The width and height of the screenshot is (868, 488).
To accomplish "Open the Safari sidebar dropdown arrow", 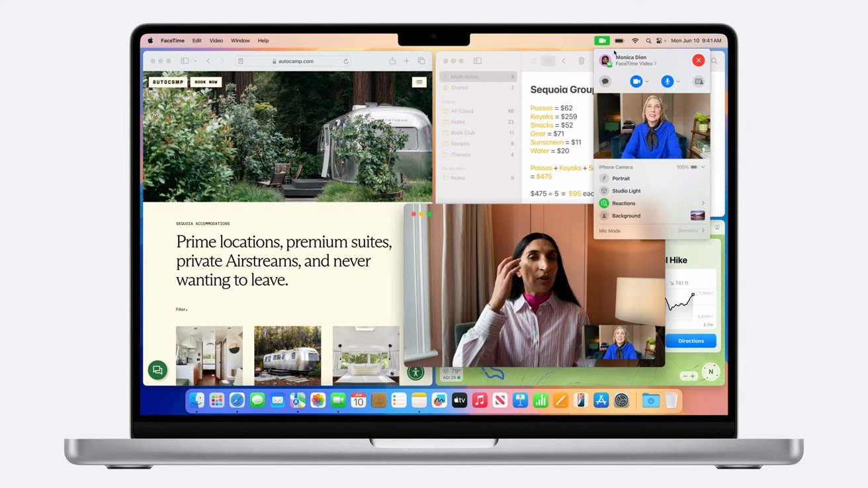I will (x=195, y=61).
